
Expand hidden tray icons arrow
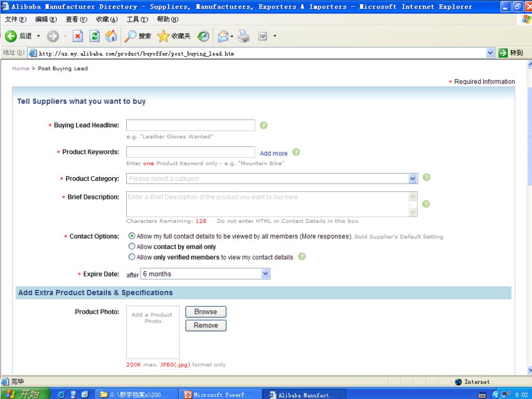tap(495, 395)
